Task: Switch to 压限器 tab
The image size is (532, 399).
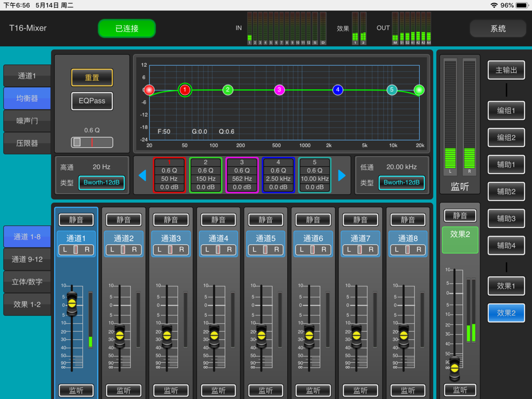Action: click(x=27, y=143)
